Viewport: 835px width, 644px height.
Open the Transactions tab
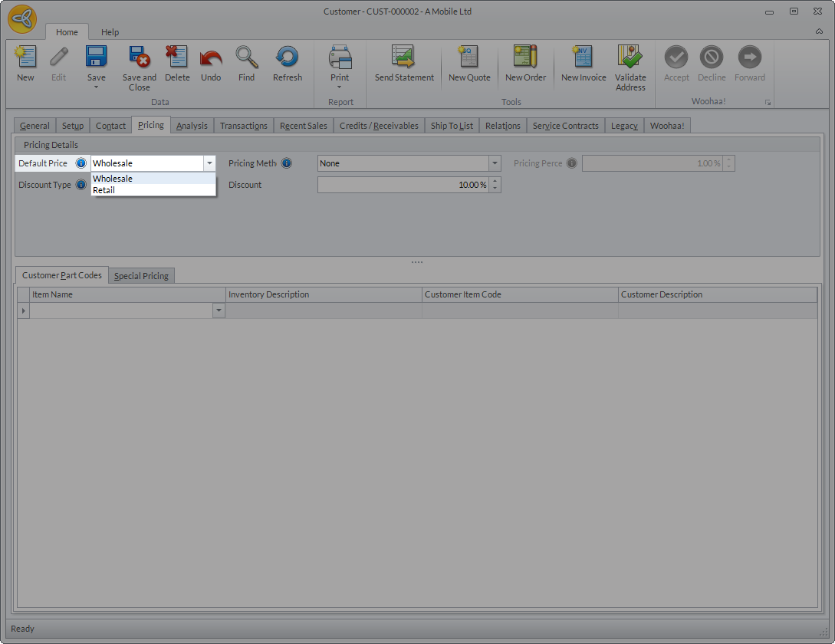pos(243,126)
